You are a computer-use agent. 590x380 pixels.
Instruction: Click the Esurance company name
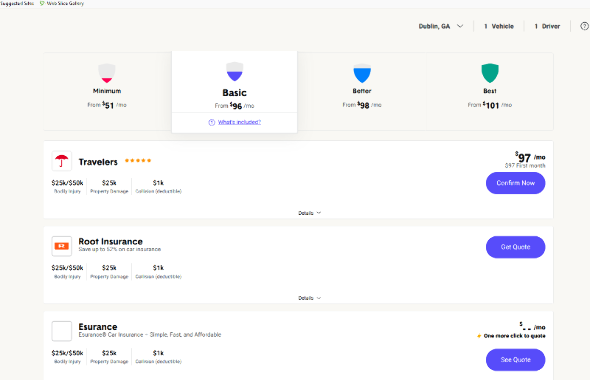tap(98, 327)
